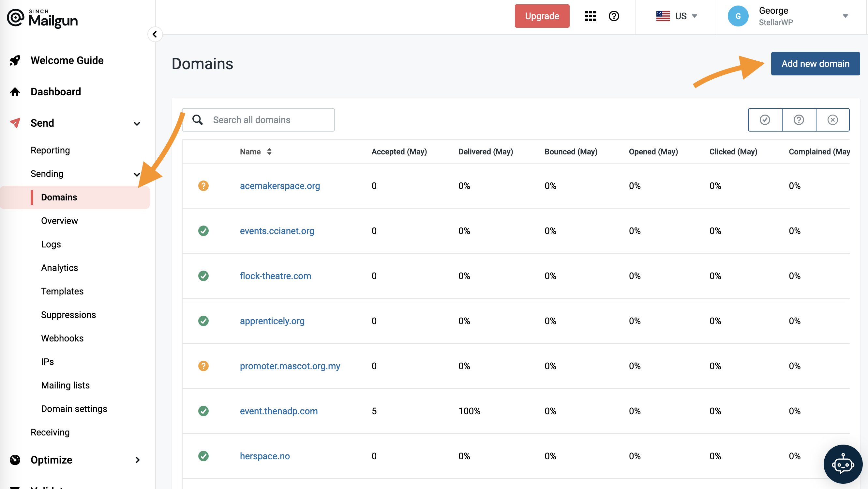Open Suppressions in the sidebar
The width and height of the screenshot is (868, 489).
point(68,315)
